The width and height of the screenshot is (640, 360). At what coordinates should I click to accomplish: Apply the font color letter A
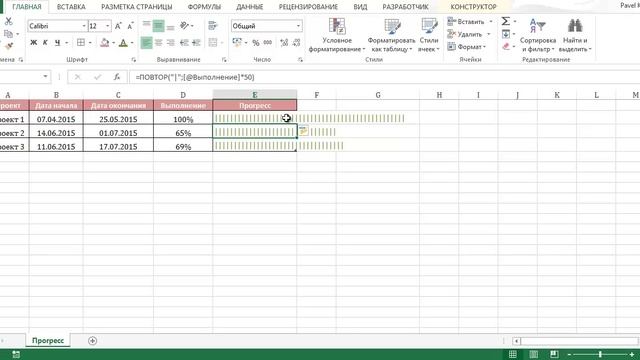click(x=123, y=42)
